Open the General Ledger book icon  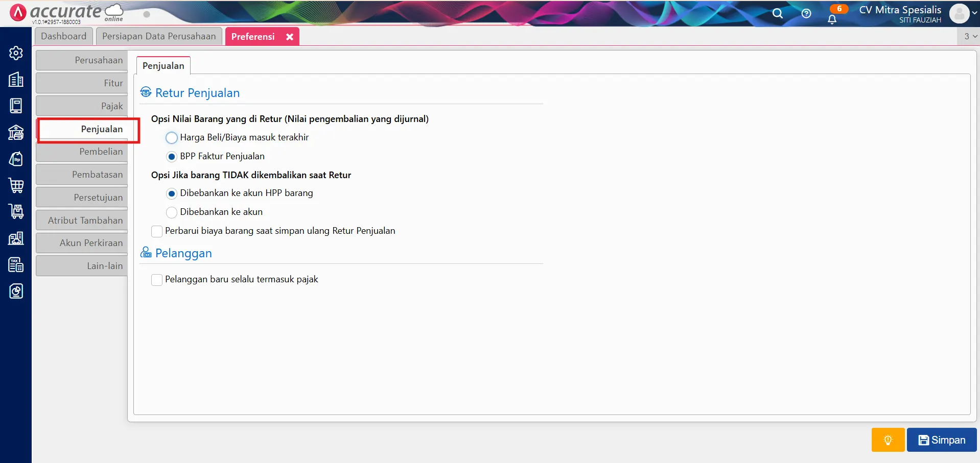tap(16, 106)
